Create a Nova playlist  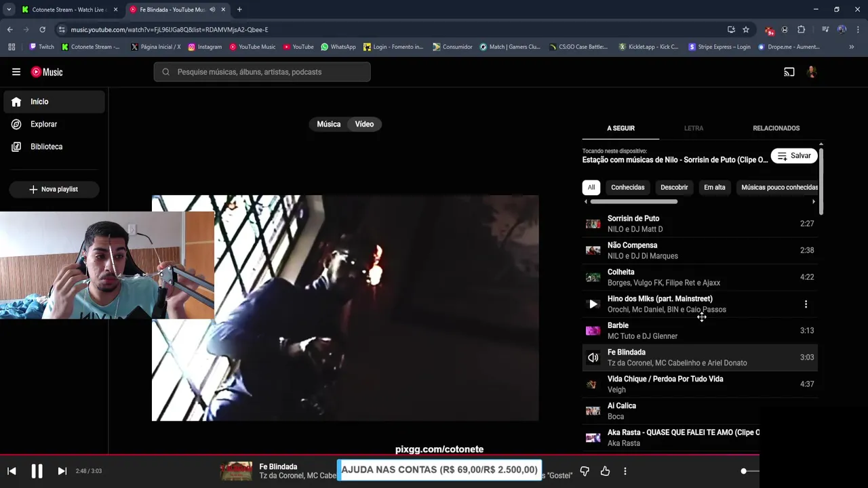54,189
